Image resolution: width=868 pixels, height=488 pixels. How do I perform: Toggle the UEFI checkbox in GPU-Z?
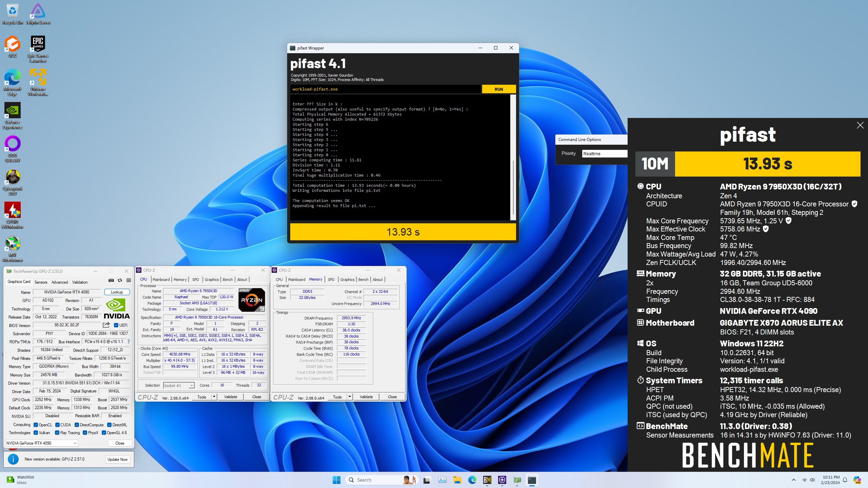pos(116,325)
